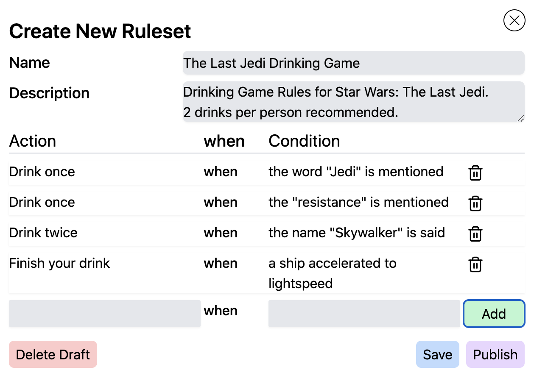Click into the Description text area

pyautogui.click(x=353, y=102)
